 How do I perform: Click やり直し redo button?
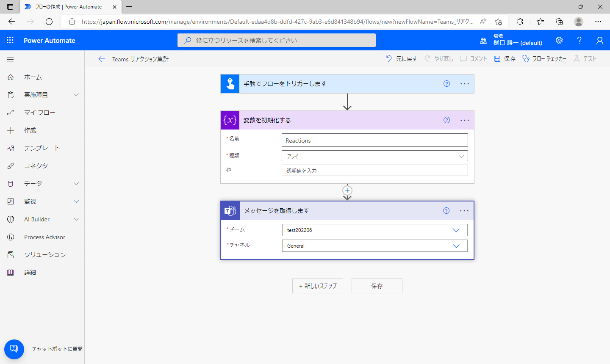click(439, 59)
